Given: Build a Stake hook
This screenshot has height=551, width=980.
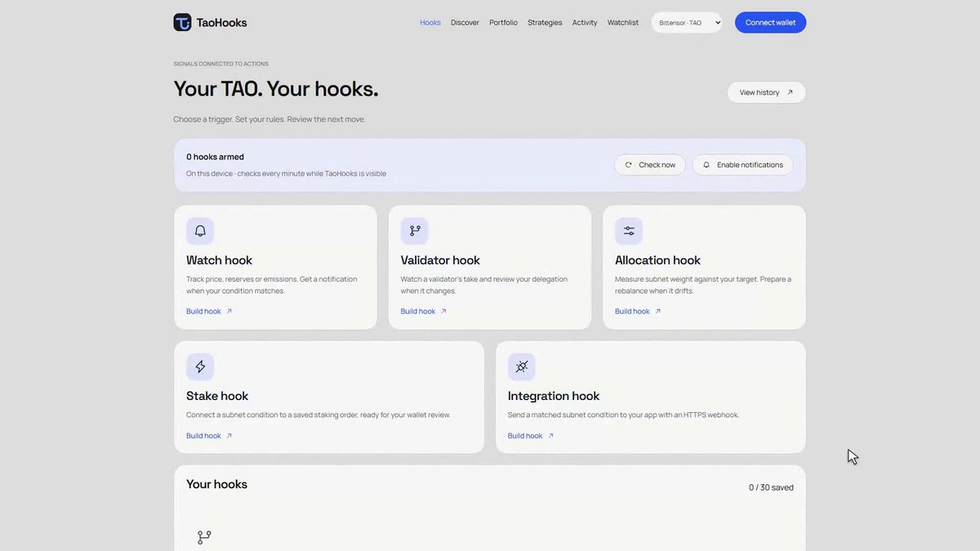Looking at the screenshot, I should pyautogui.click(x=209, y=436).
